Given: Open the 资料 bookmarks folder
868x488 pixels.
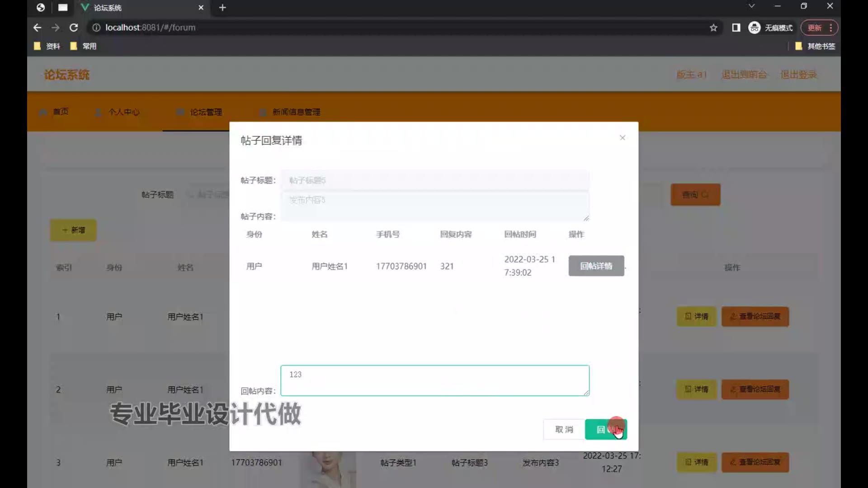Looking at the screenshot, I should coord(47,46).
